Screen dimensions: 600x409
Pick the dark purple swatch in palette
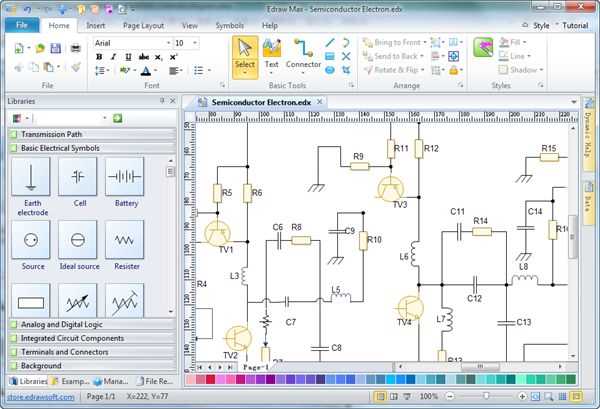tap(271, 380)
